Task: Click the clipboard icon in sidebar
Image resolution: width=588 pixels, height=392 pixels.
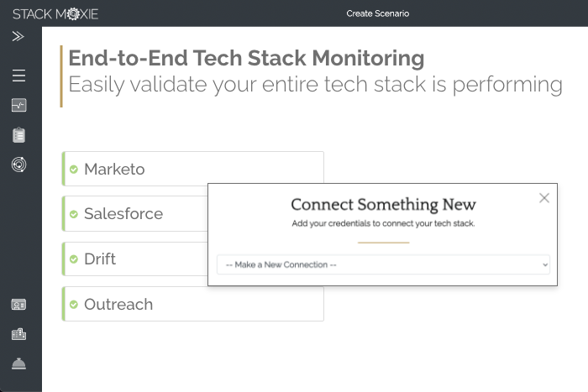Action: pyautogui.click(x=18, y=135)
